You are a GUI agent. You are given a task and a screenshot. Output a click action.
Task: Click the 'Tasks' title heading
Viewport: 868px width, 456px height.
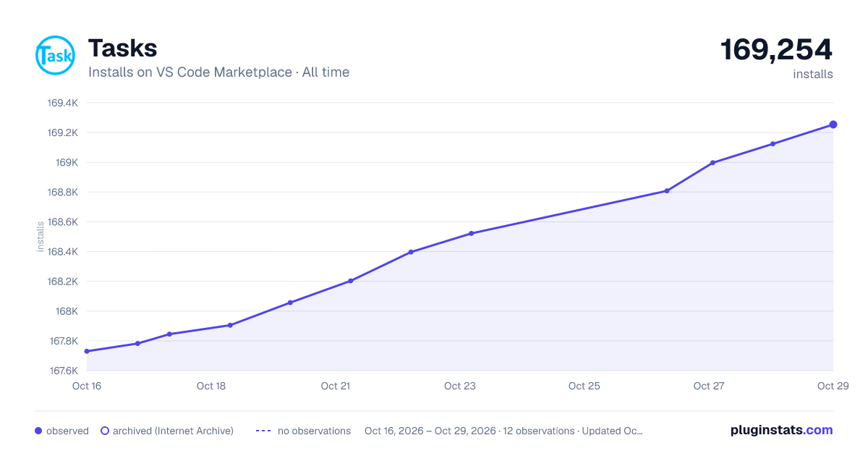(x=122, y=48)
